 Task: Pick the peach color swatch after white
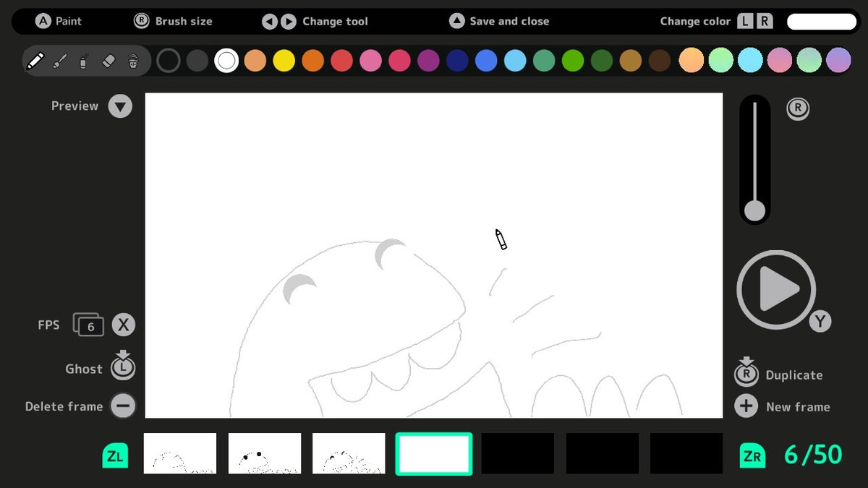pyautogui.click(x=255, y=61)
